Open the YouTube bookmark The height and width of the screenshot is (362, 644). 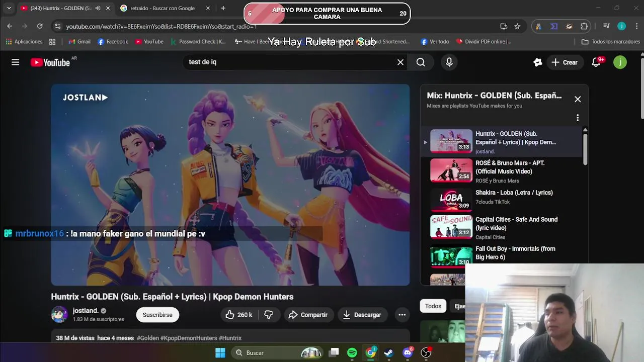pos(149,42)
